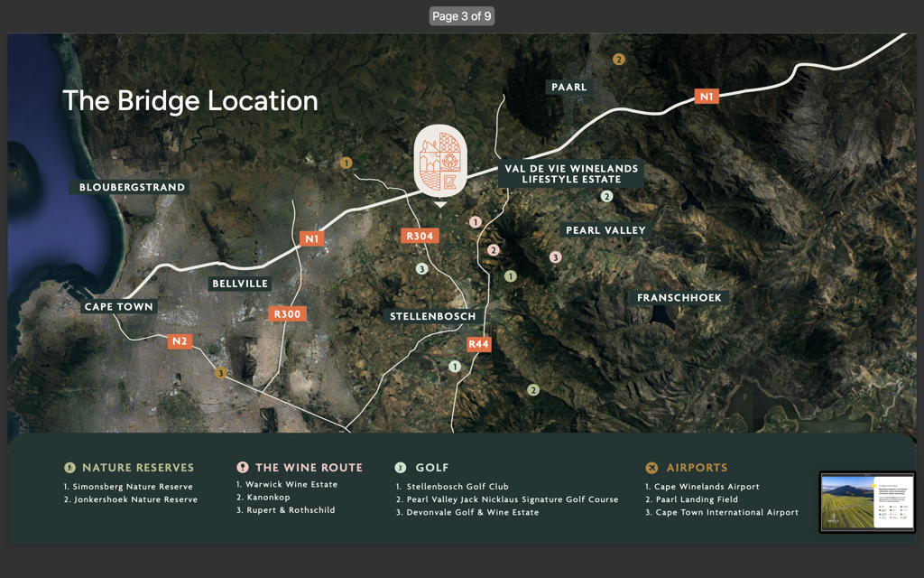Click the R304 road sign
The height and width of the screenshot is (578, 924).
[x=420, y=237]
